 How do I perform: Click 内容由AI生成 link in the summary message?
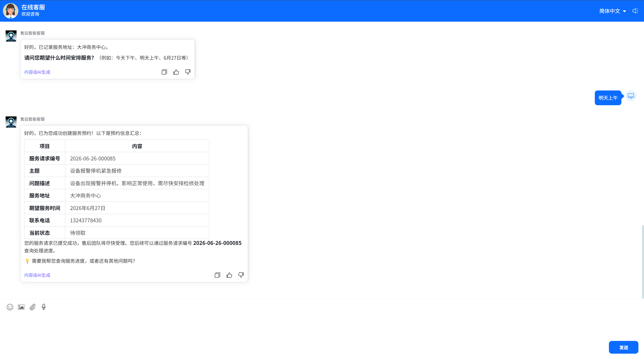click(37, 275)
